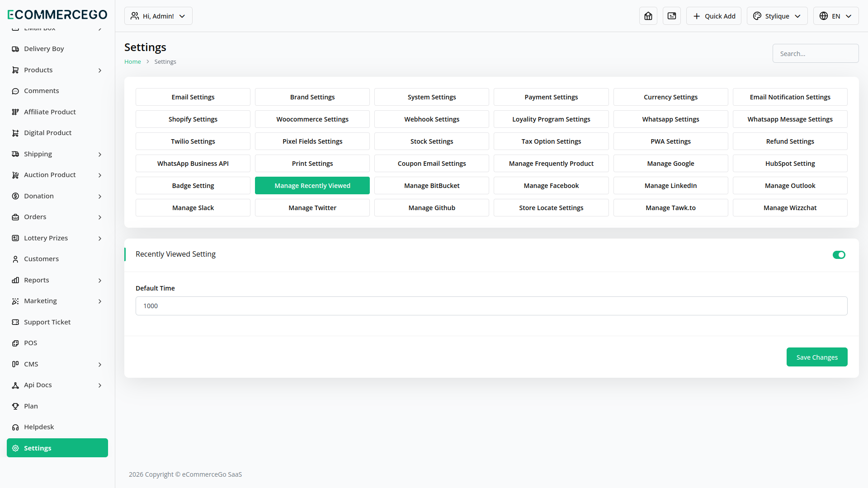Screen dimensions: 868x488
Task: Click the Digital Product cart icon
Action: click(x=15, y=133)
